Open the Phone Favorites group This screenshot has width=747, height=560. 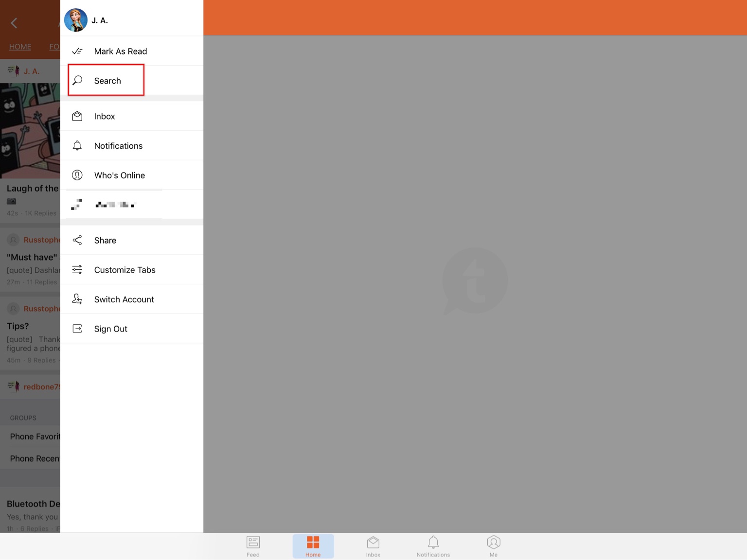34,437
